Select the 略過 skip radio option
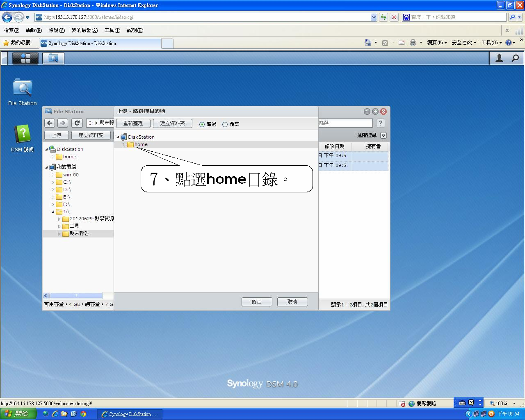The image size is (525, 420). [202, 124]
